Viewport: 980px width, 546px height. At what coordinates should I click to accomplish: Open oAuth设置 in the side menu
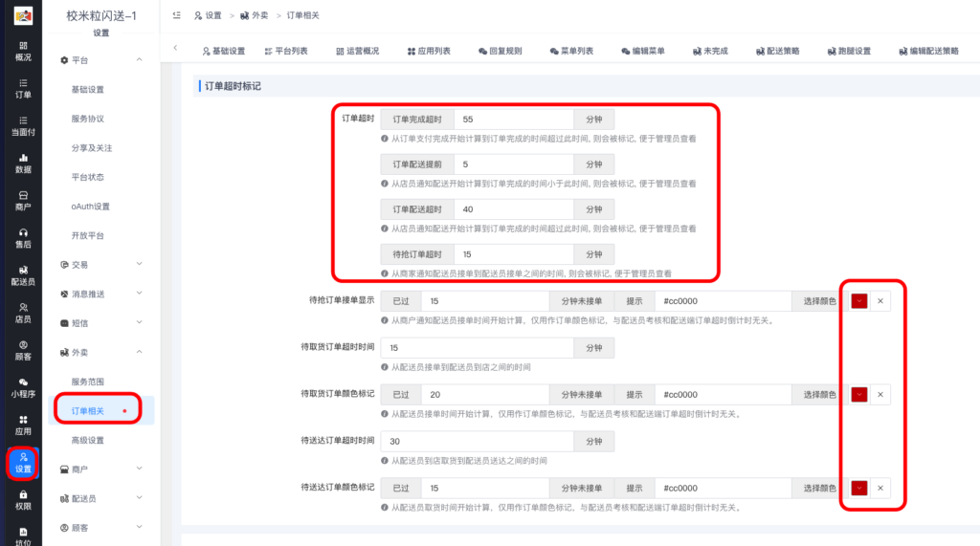click(x=90, y=207)
